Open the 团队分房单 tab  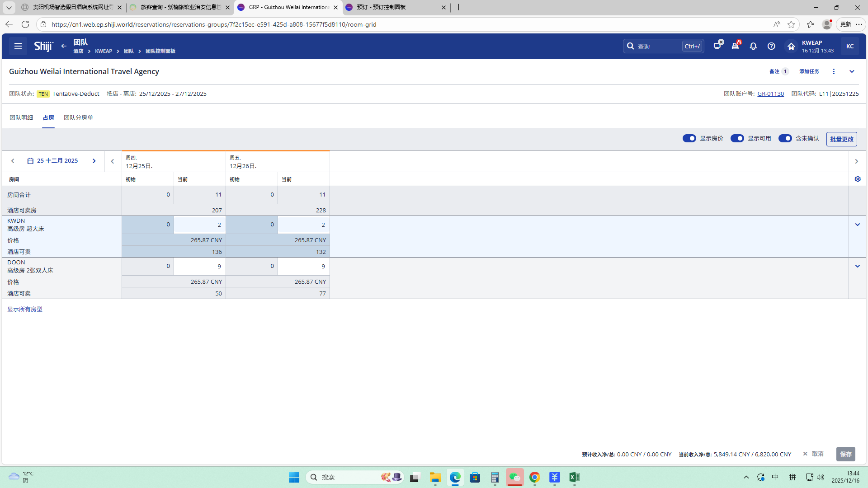click(78, 117)
